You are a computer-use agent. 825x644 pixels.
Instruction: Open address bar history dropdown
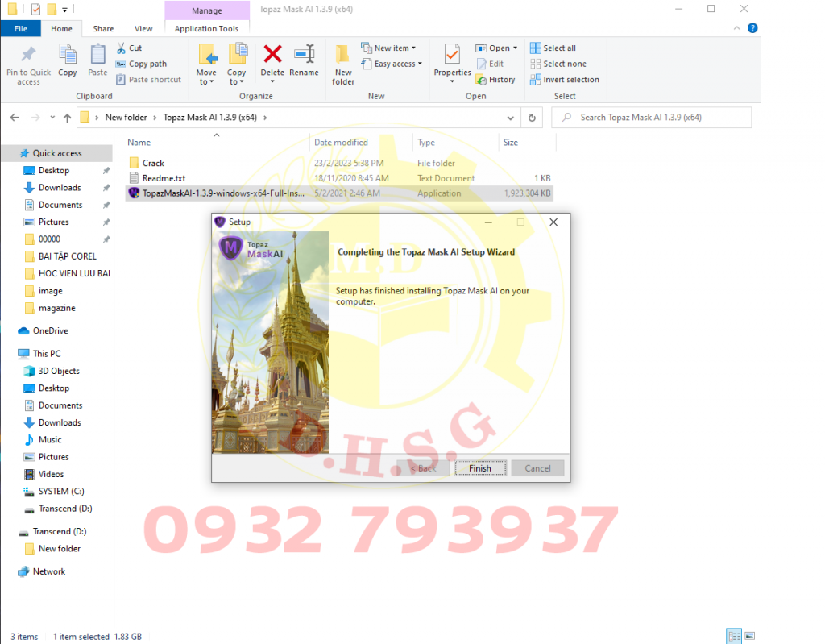(510, 118)
